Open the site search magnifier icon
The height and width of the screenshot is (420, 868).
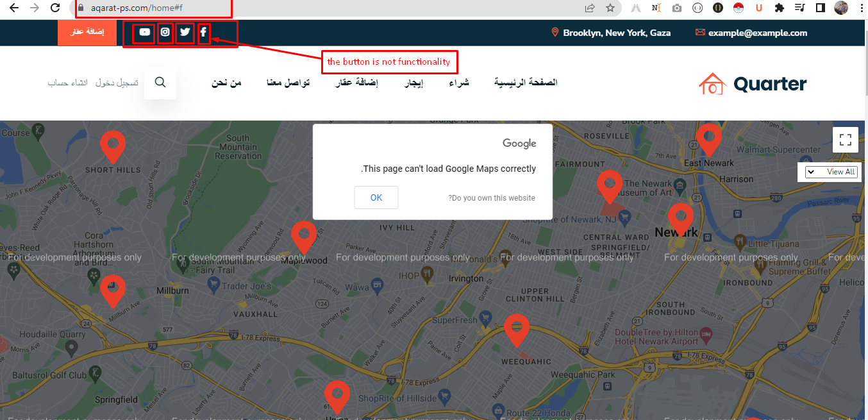(160, 83)
